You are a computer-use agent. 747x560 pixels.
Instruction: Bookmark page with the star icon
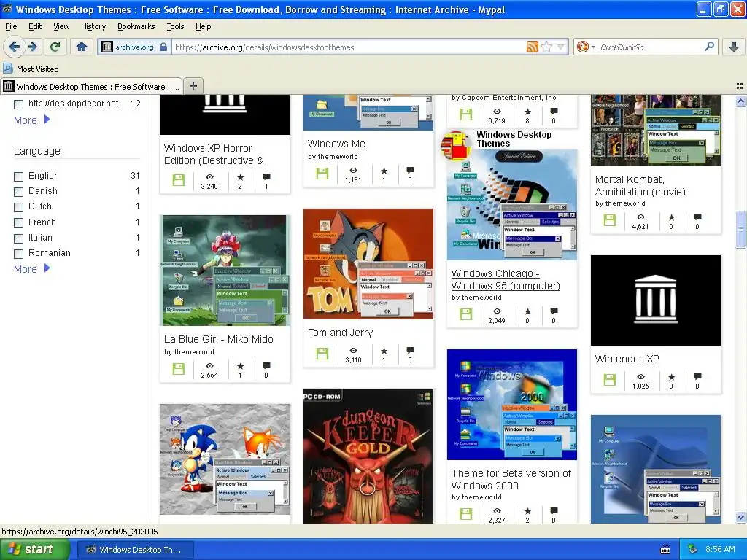click(x=547, y=47)
